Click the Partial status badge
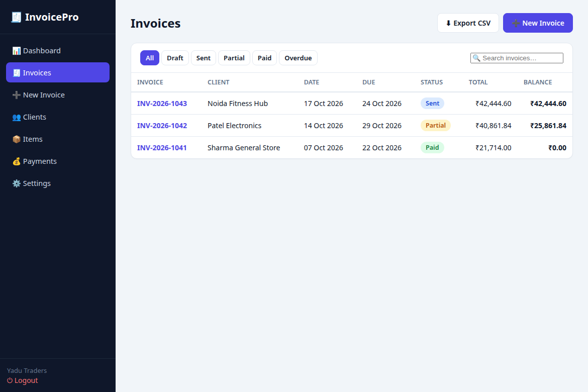Image resolution: width=588 pixels, height=392 pixels. tap(436, 125)
